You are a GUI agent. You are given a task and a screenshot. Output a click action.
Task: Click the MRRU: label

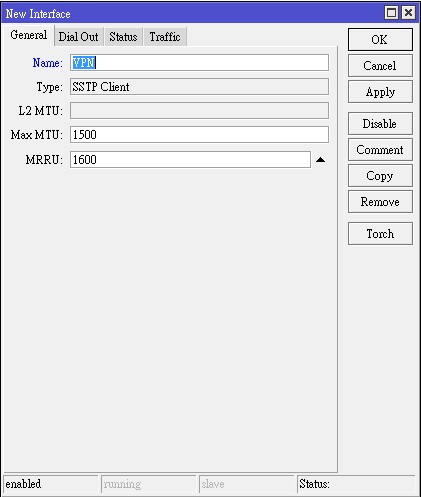(x=44, y=160)
